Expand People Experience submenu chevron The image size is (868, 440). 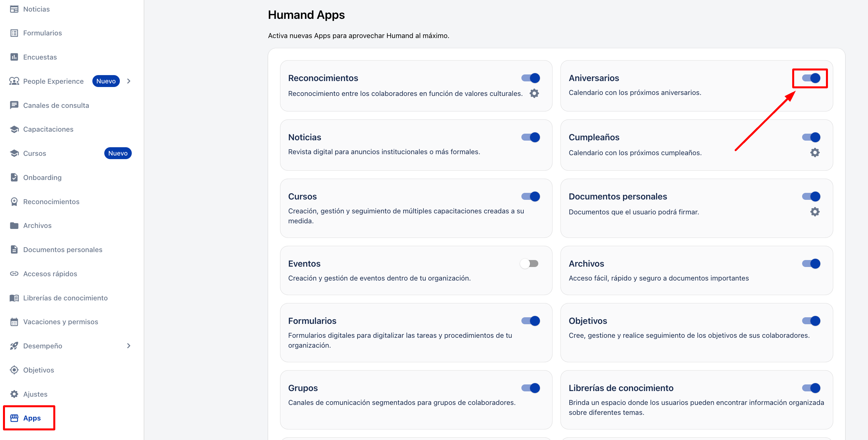click(x=129, y=81)
